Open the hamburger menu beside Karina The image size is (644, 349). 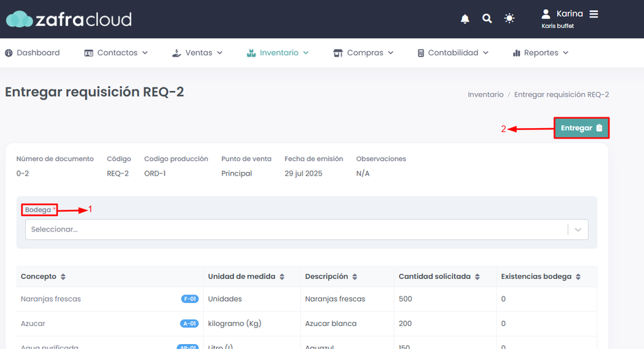click(x=594, y=14)
